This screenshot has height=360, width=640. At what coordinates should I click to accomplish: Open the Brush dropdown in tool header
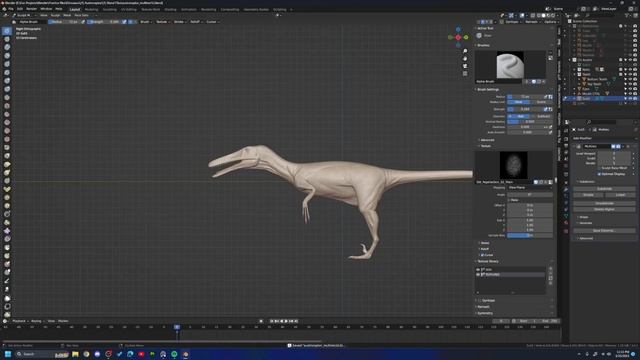point(145,22)
